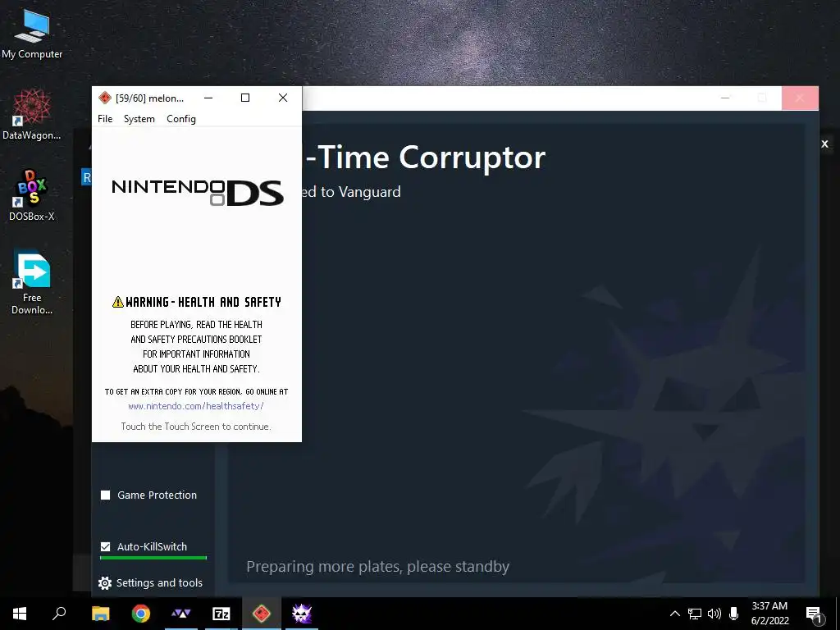Close the Real-Time Corruptor window
840x630 pixels.
(x=800, y=98)
